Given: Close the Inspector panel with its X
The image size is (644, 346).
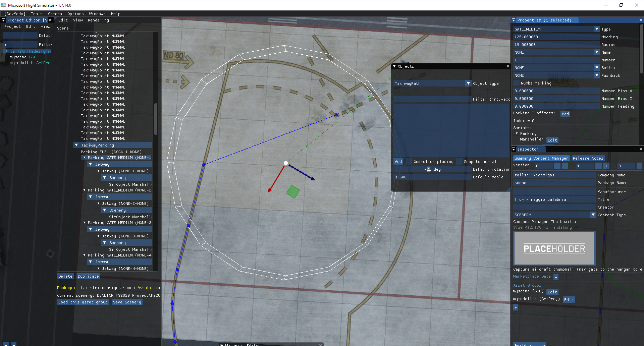Looking at the screenshot, I should 641,149.
